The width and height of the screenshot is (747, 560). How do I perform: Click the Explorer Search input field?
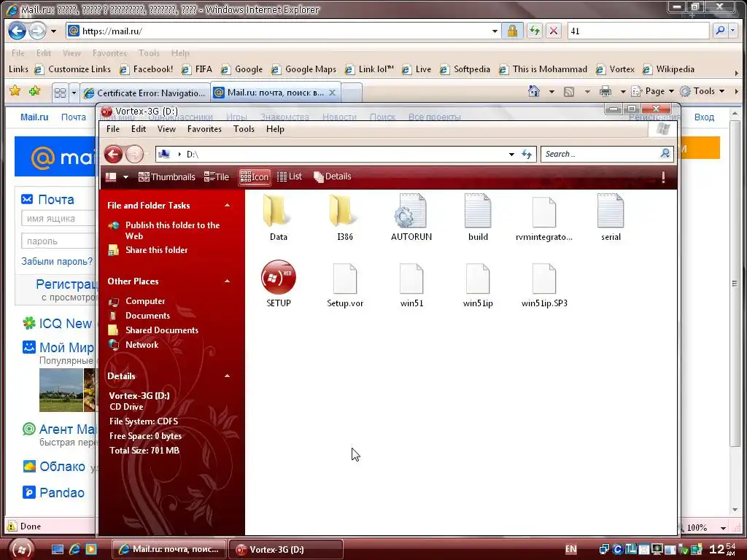pos(600,154)
